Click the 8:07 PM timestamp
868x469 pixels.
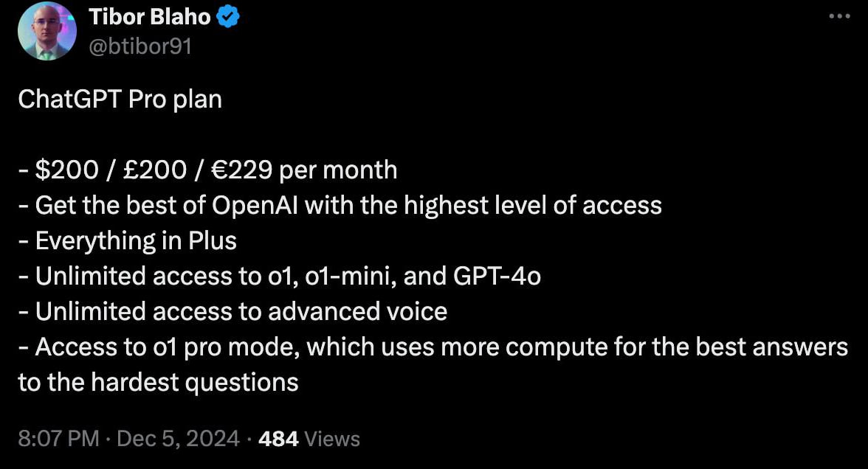[58, 439]
